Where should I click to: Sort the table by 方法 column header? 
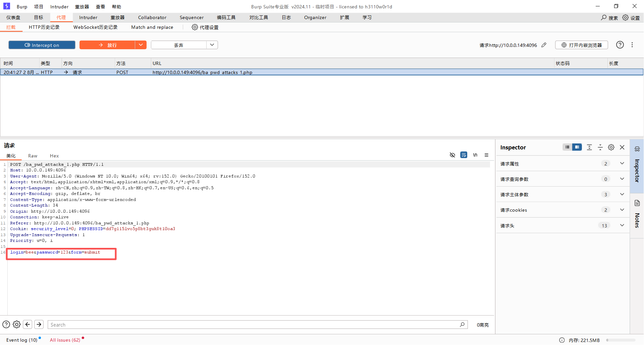133,63
